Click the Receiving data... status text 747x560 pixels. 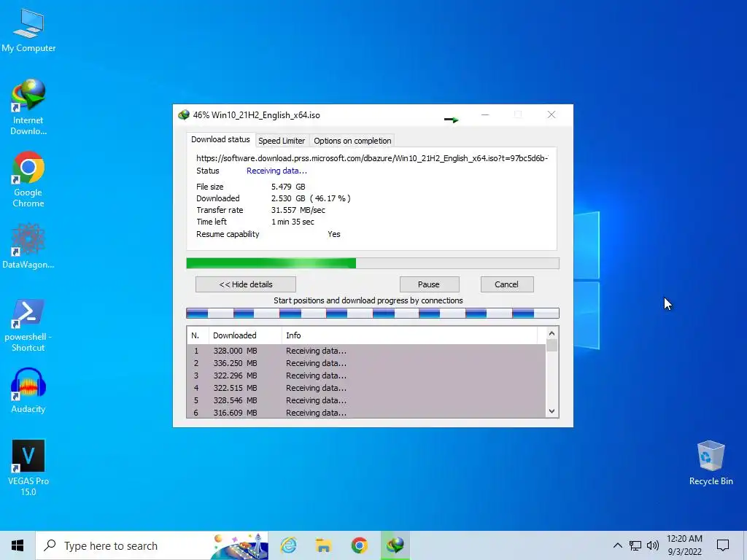(x=276, y=171)
